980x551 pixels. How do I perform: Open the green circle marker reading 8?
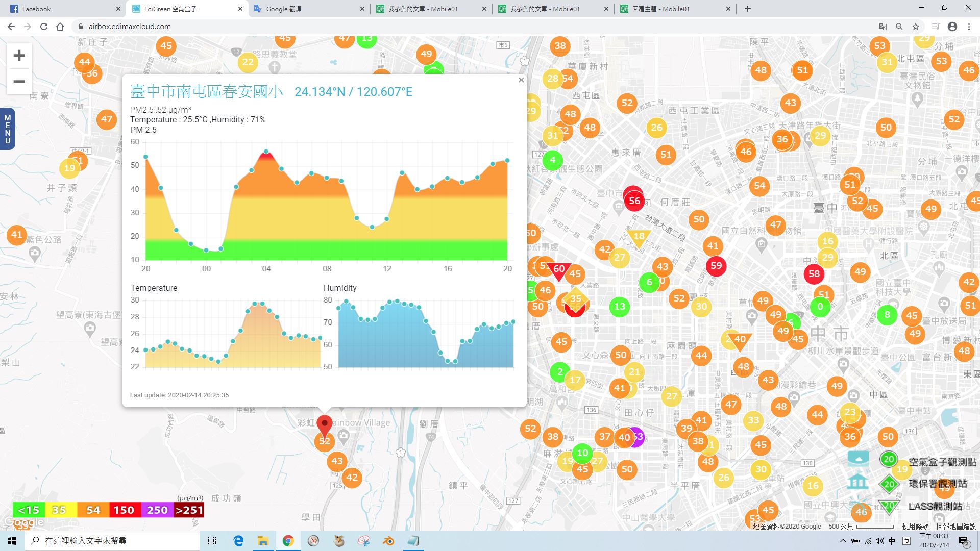(887, 314)
